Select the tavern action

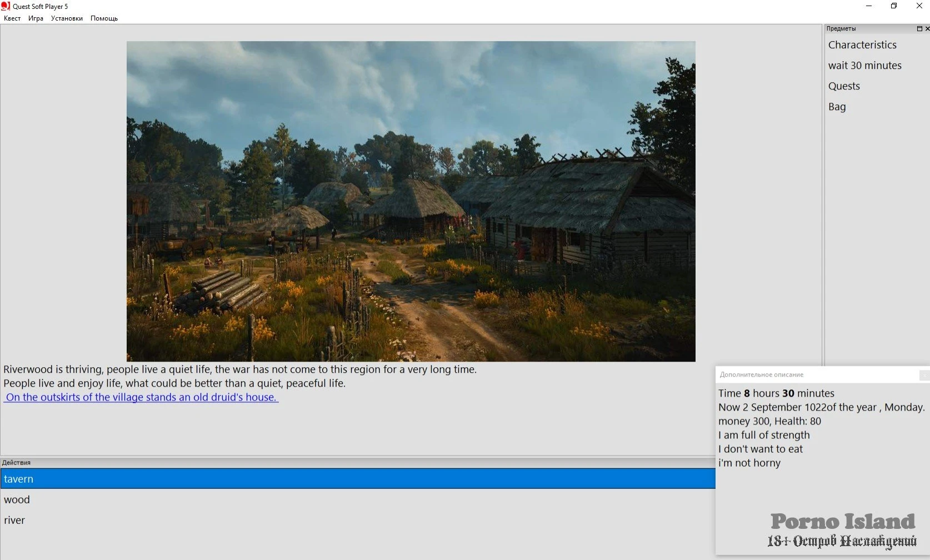point(19,479)
